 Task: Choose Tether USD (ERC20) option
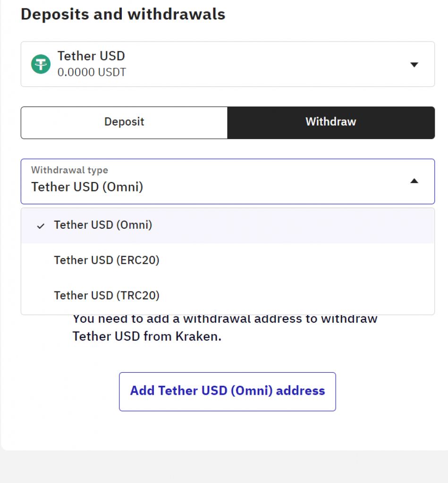[228, 260]
